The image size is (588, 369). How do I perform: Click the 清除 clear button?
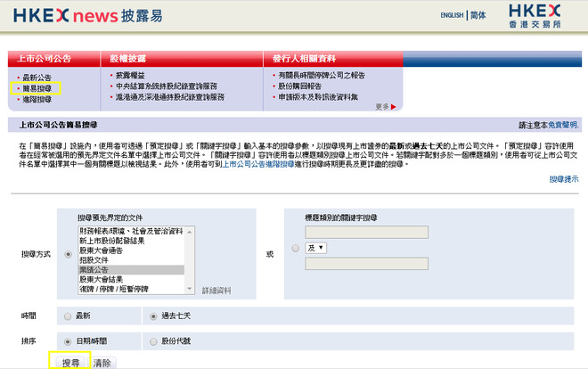(x=102, y=363)
